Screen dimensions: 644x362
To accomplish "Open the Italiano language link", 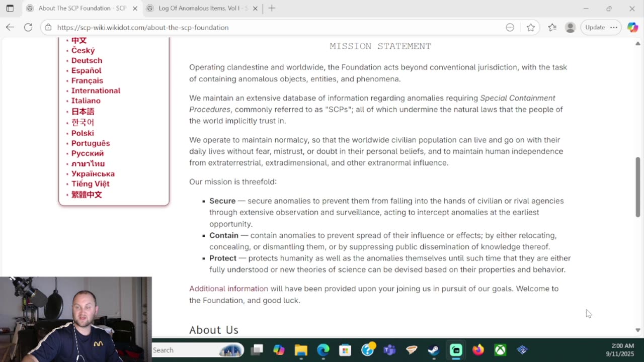I will (86, 101).
